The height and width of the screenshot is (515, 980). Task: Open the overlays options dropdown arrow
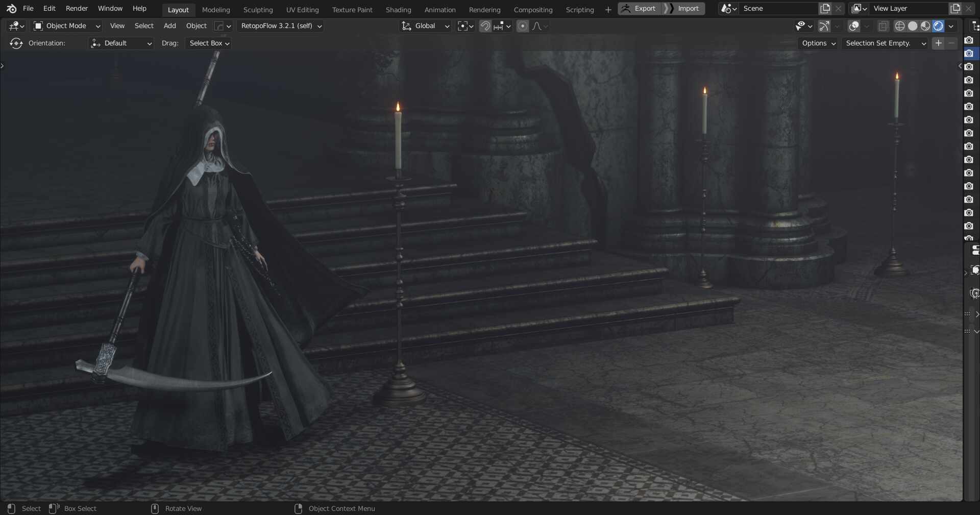(x=867, y=26)
